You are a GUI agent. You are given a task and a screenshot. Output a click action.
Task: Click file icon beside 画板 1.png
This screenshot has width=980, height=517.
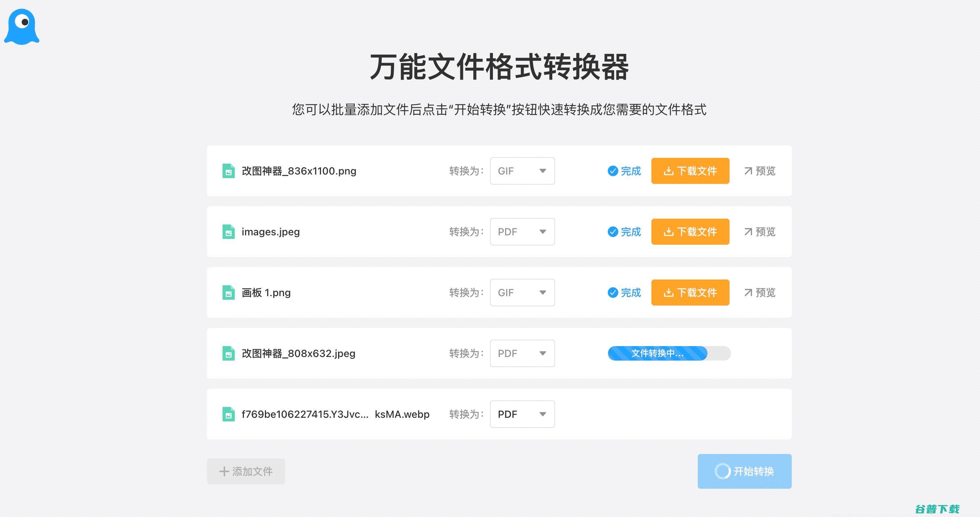pos(228,293)
